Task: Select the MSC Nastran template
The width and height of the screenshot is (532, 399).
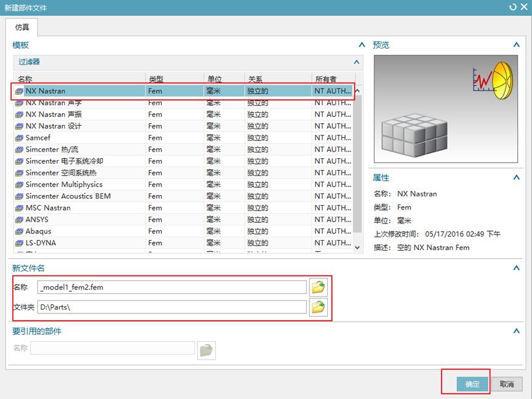Action: tap(183, 208)
